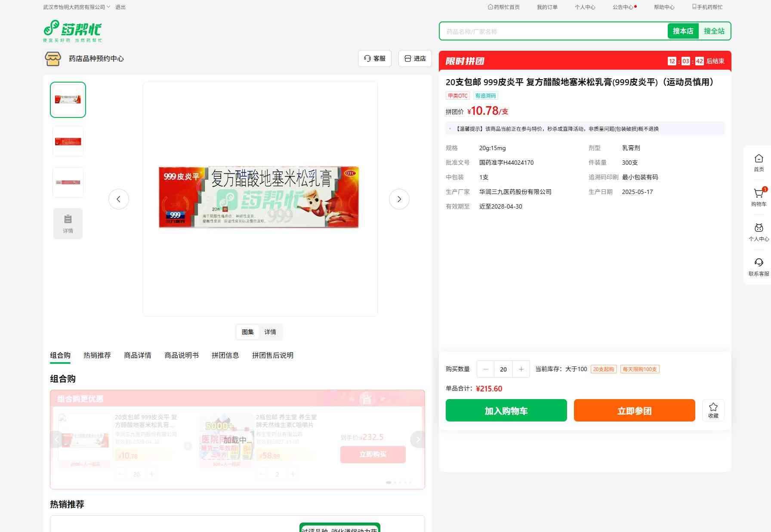The image size is (771, 532).
Task: Select the 图集 view toggle
Action: tap(248, 332)
